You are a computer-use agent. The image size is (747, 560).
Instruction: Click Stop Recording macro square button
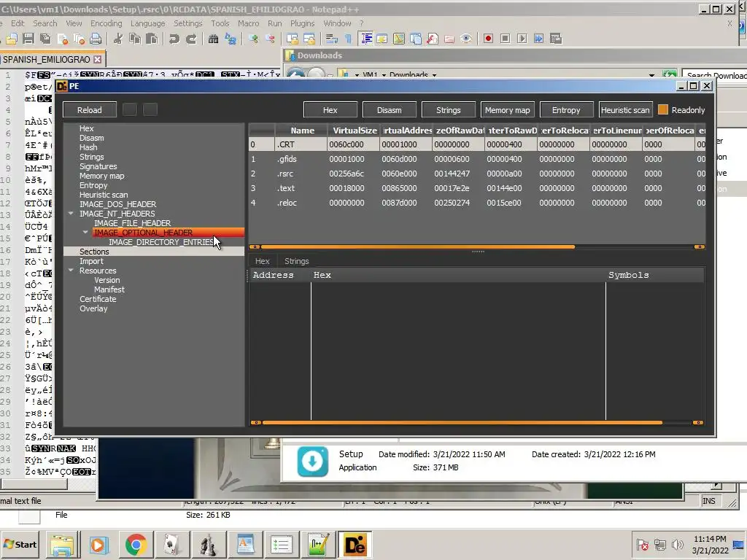click(506, 39)
